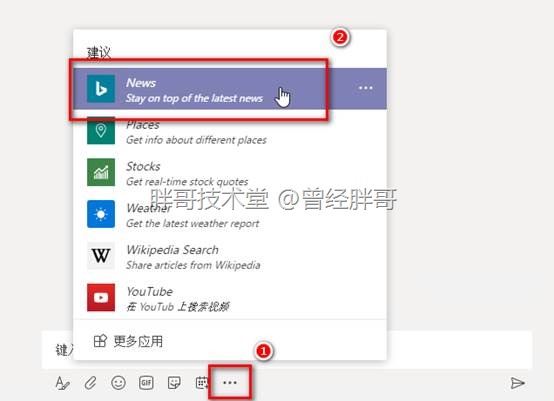Select YouTube app entry
The height and width of the screenshot is (401, 554).
[x=230, y=297]
